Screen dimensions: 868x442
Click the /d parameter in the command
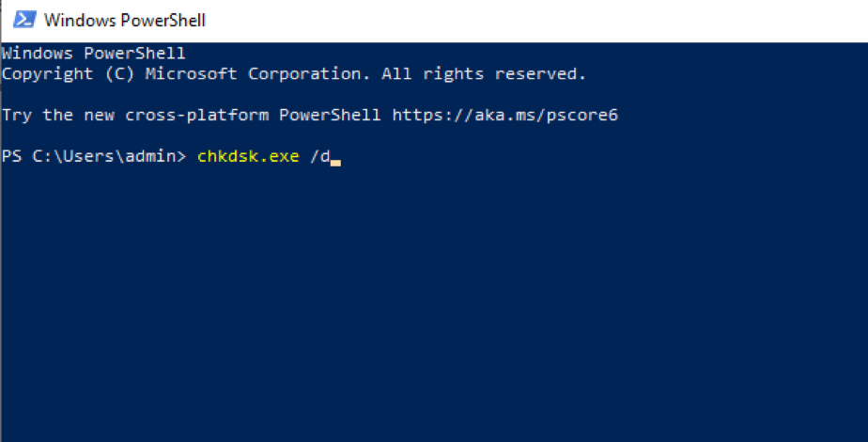[x=320, y=156]
